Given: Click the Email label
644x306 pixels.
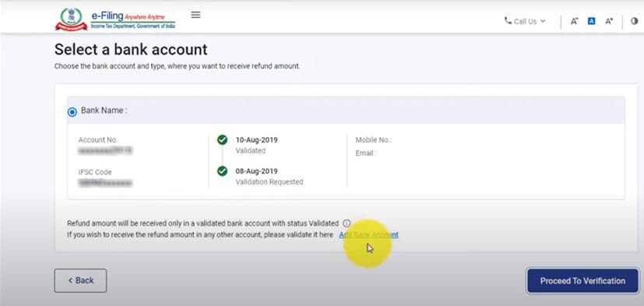Looking at the screenshot, I should tap(366, 153).
